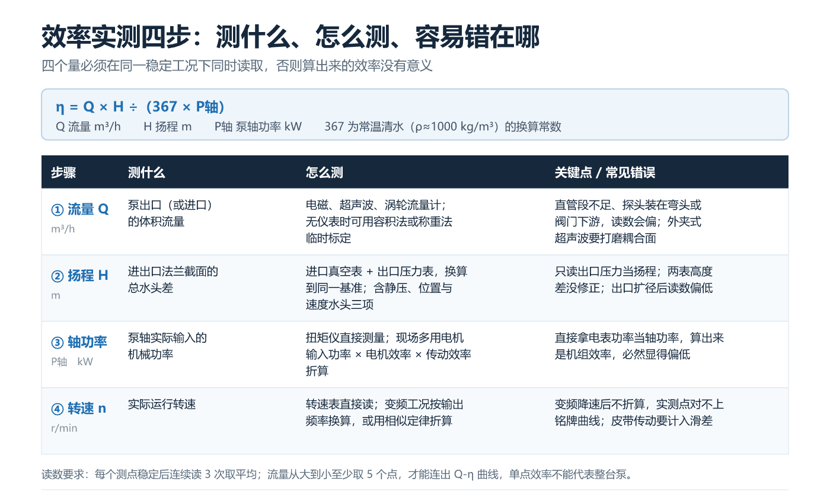Image resolution: width=830 pixels, height=504 pixels.
Task: Click the cell starting "变频降速后不折算"
Action: coord(639,413)
